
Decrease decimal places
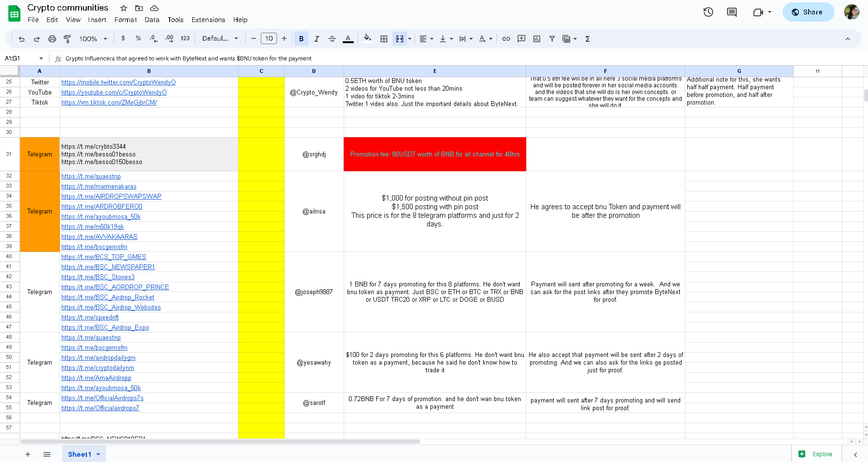click(x=153, y=38)
